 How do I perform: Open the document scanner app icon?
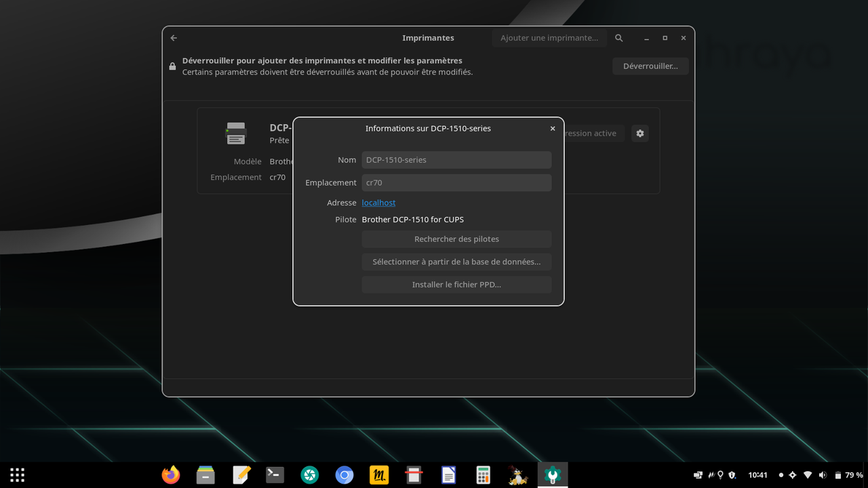[x=414, y=475]
